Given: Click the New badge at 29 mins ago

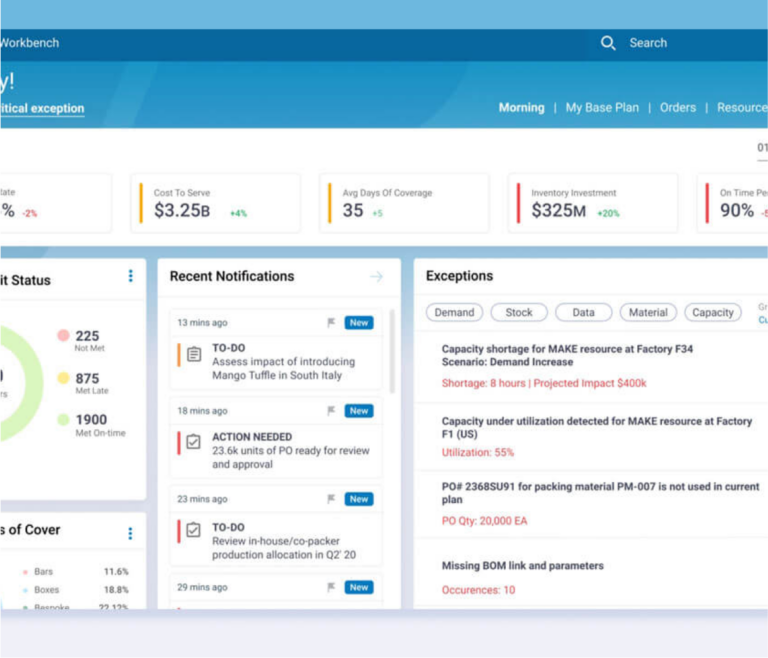Looking at the screenshot, I should pyautogui.click(x=359, y=587).
